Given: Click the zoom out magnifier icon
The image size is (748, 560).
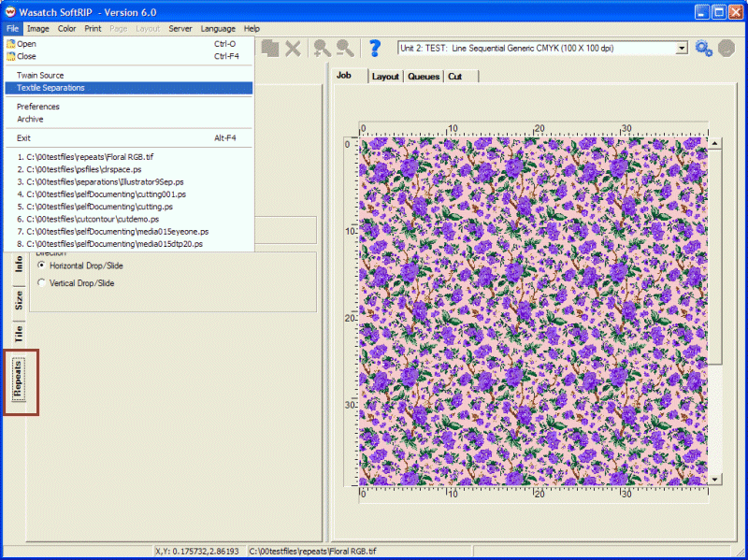Looking at the screenshot, I should pos(344,49).
